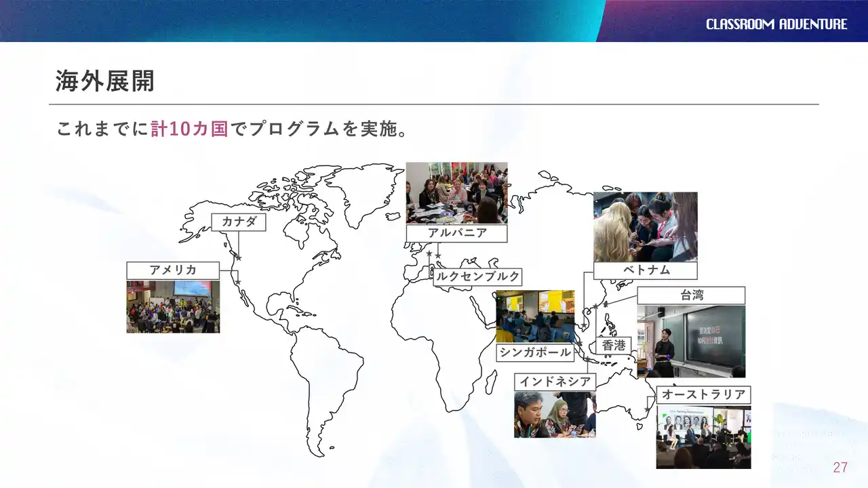The width and height of the screenshot is (868, 488).
Task: Open the Indonesia participants photo
Action: [x=555, y=415]
